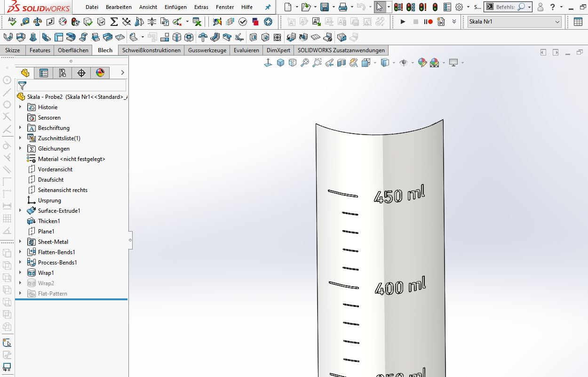Open the FeatureManager design tree tab
588x377 pixels.
pyautogui.click(x=25, y=72)
